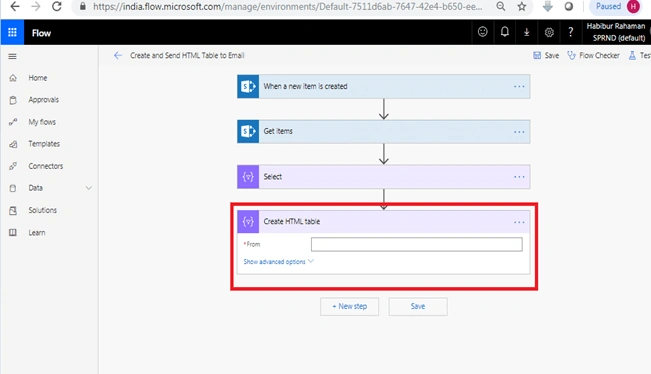Click the Select action data operations icon
This screenshot has height=374, width=651.
(x=248, y=177)
